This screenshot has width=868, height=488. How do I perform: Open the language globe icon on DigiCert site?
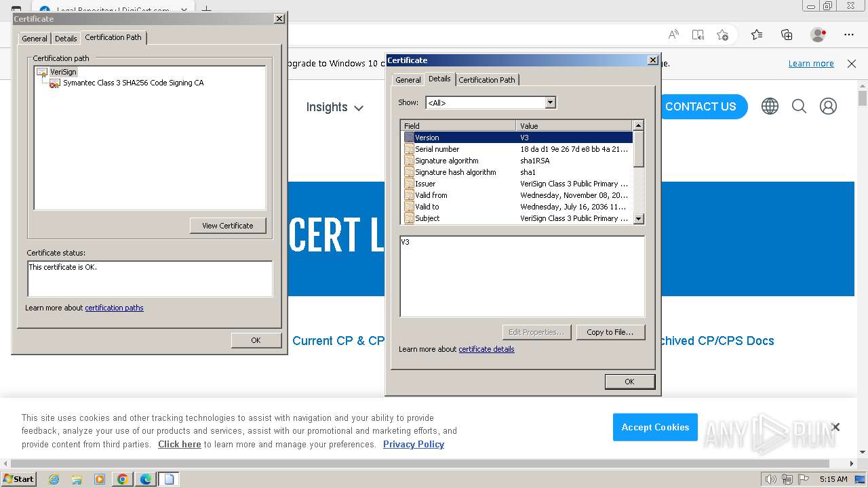click(770, 106)
